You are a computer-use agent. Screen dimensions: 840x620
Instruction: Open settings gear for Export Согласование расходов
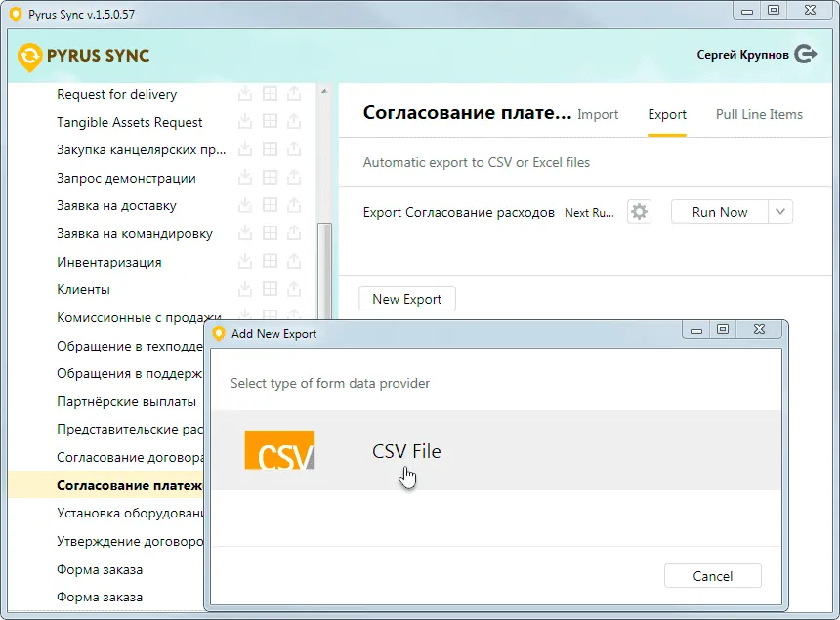639,212
